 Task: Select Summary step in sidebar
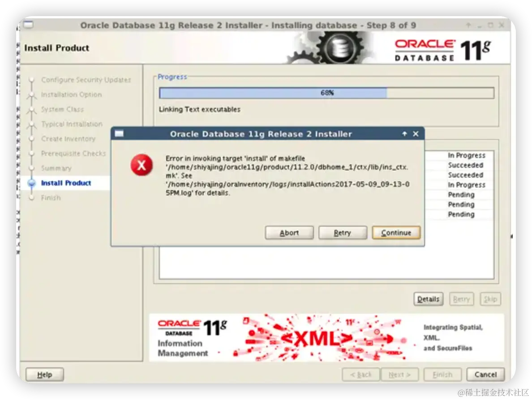pos(56,168)
